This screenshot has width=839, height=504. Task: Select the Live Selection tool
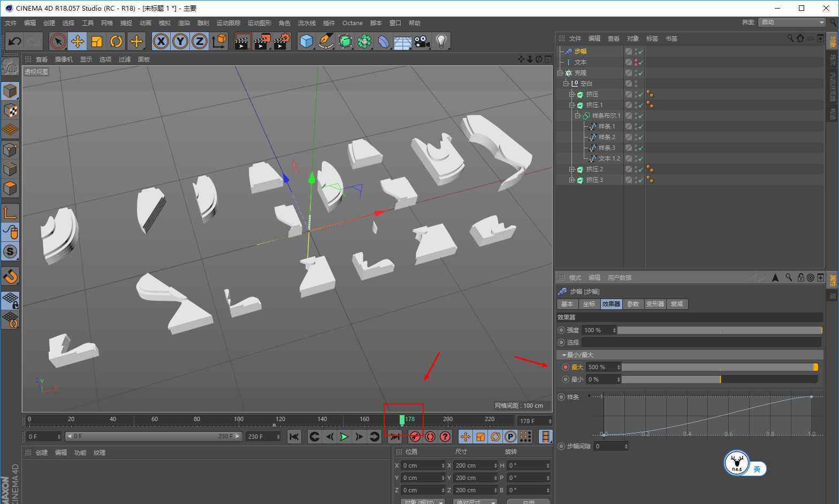(58, 41)
